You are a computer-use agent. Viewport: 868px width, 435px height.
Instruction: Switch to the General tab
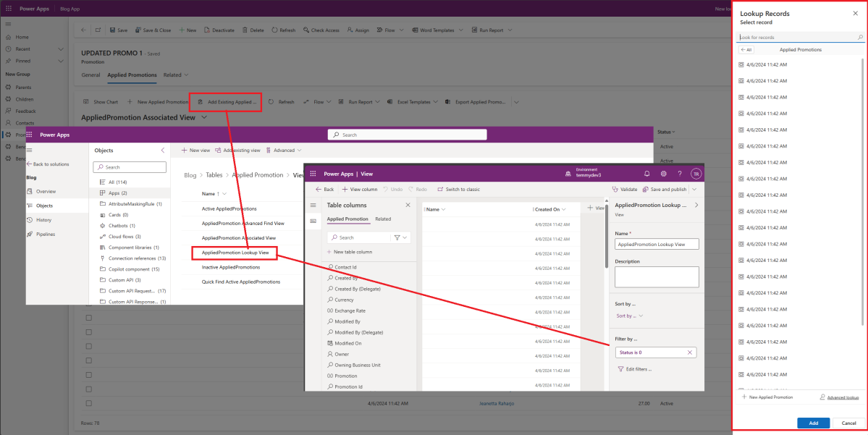[90, 75]
